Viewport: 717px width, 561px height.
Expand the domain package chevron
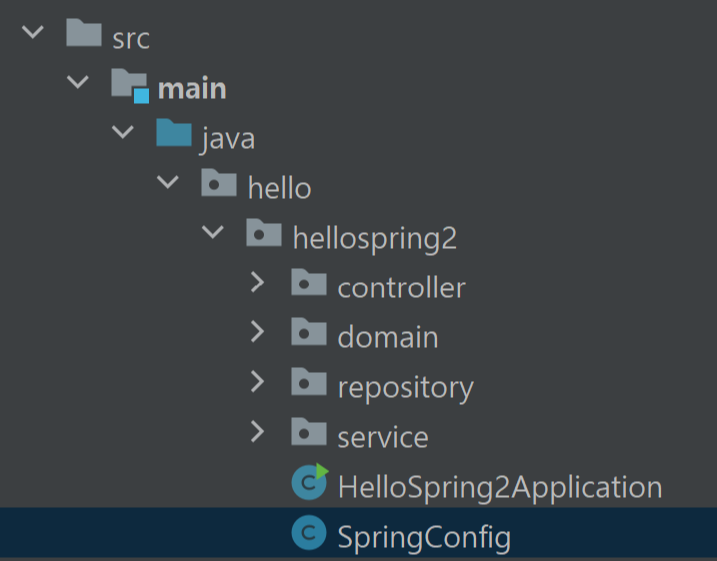(x=258, y=332)
